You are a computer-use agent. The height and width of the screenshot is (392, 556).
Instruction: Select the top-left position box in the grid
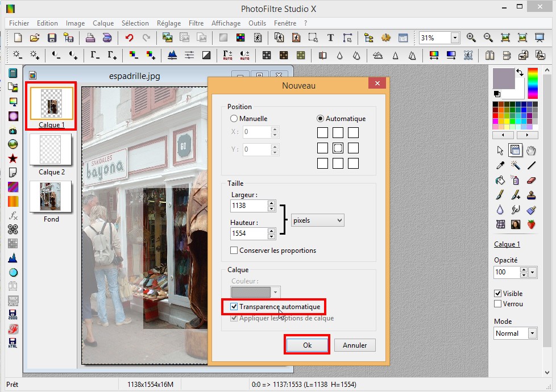coord(322,132)
